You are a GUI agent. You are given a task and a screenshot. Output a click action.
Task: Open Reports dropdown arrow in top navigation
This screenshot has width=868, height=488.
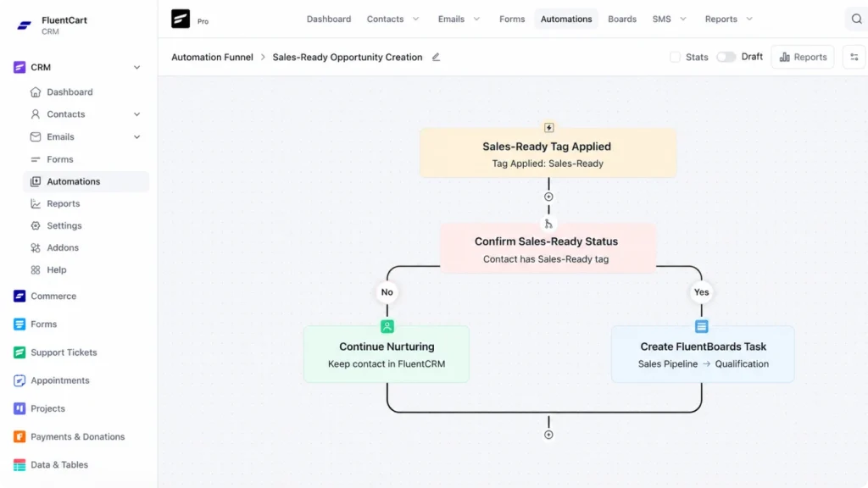749,19
